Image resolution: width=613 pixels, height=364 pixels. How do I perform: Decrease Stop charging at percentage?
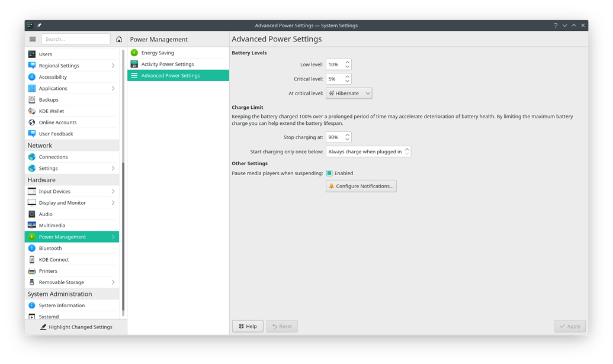pos(347,140)
